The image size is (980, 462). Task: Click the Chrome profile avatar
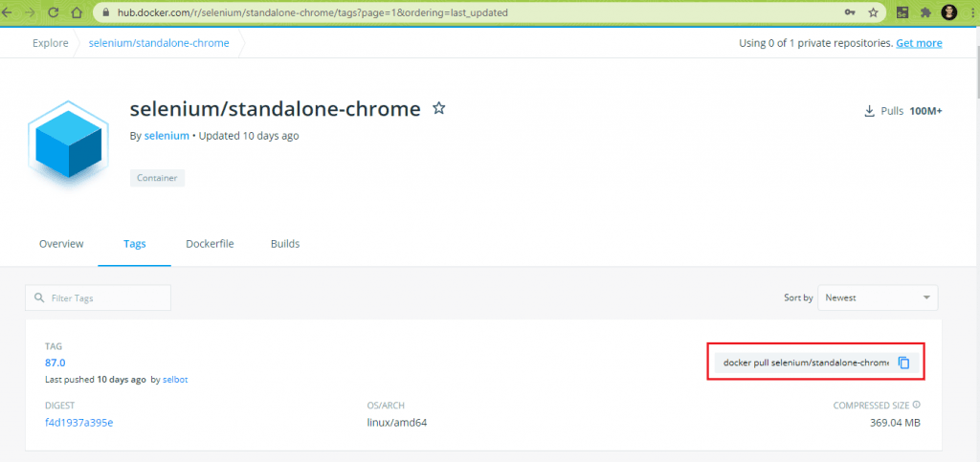(948, 13)
